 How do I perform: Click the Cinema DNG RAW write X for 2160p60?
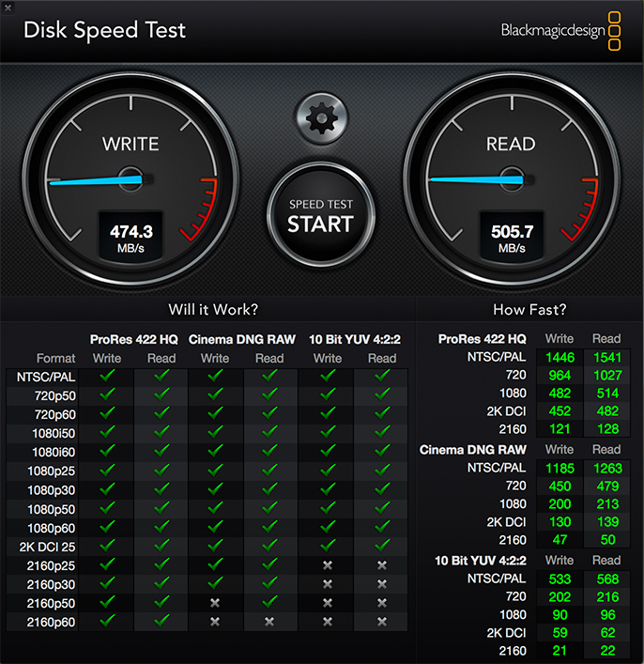[x=215, y=622]
